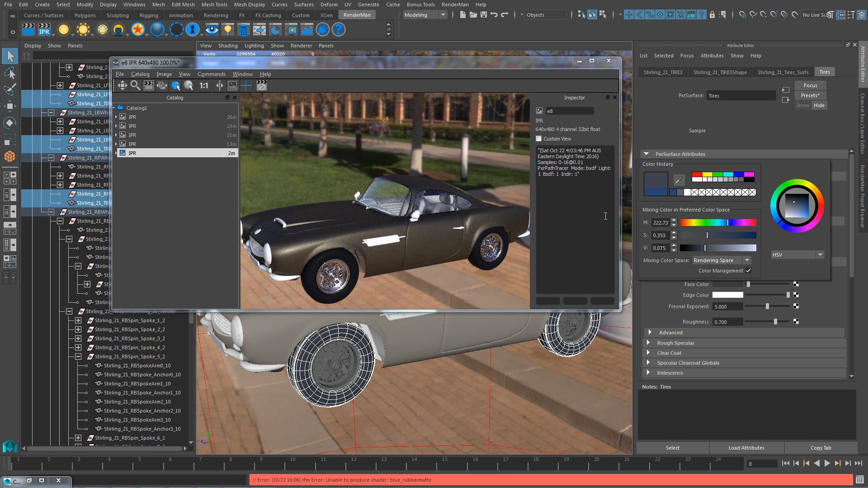Viewport: 868px width, 488px height.
Task: Click the dashed circle shelf icon
Action: 176,30
